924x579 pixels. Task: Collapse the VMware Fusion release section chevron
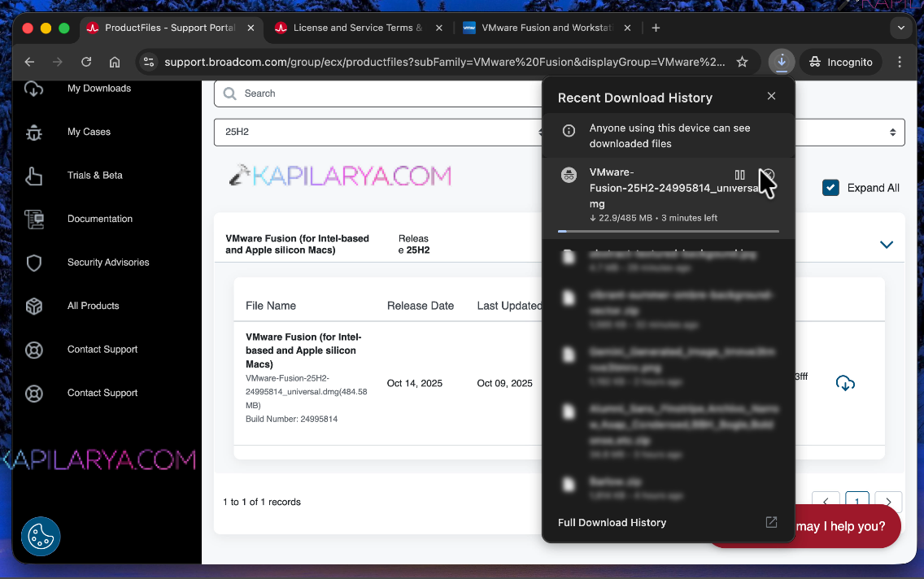(x=887, y=244)
